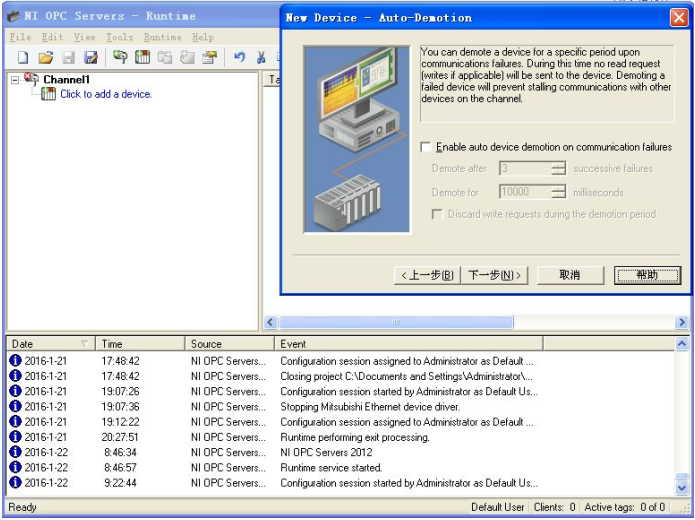Click info icon of the Closing project row

[x=15, y=375]
